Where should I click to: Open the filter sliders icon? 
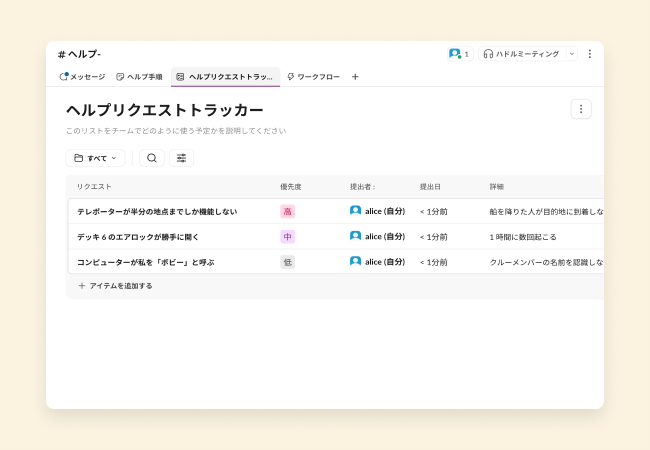pos(181,158)
